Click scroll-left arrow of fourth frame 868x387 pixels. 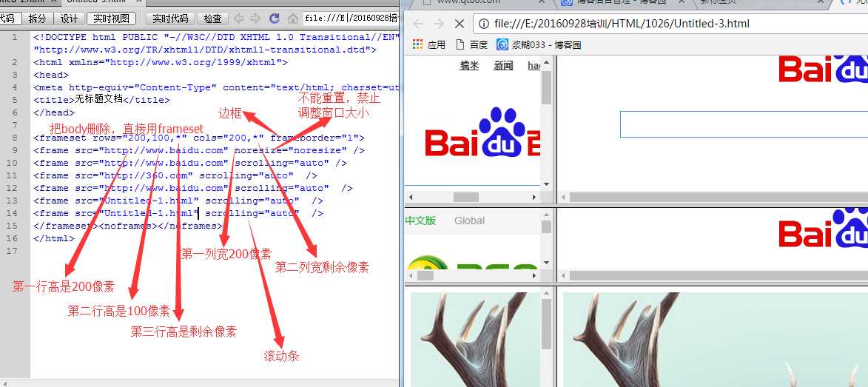click(563, 275)
